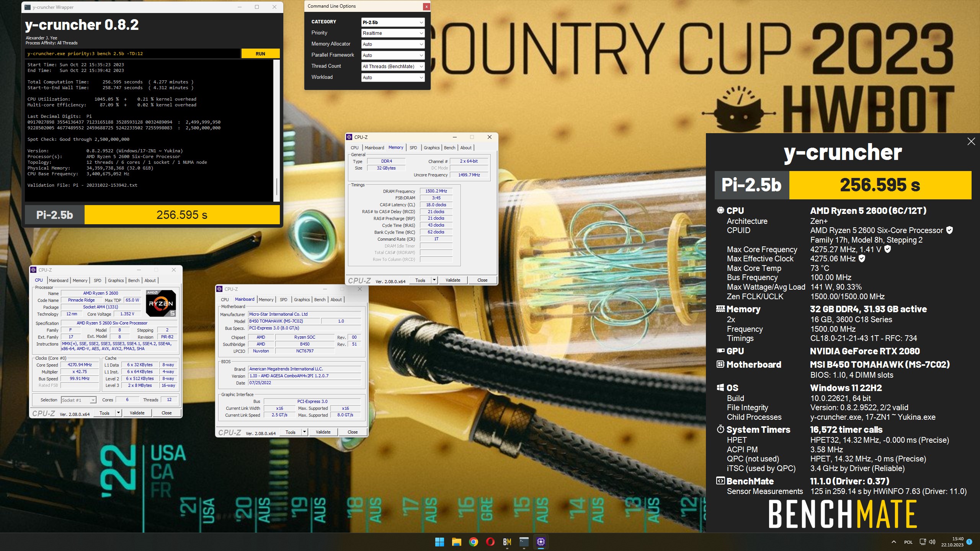Open Mainboard tab in the CPU-tab CPU-Z window

pyautogui.click(x=59, y=280)
